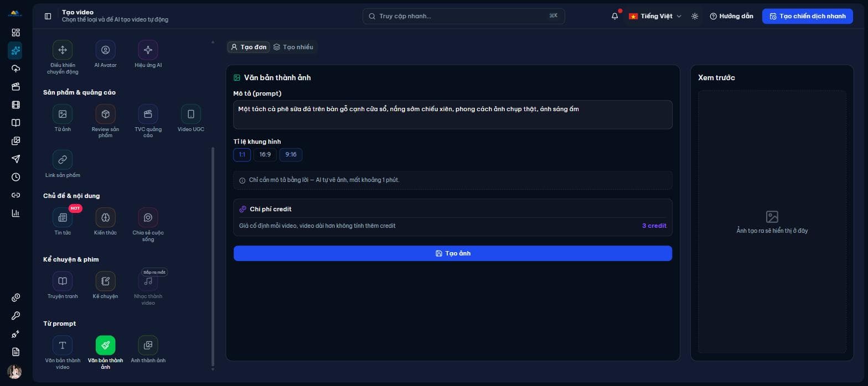Click Tạo chiến dịch nhanh button
The image size is (868, 386).
click(x=808, y=16)
